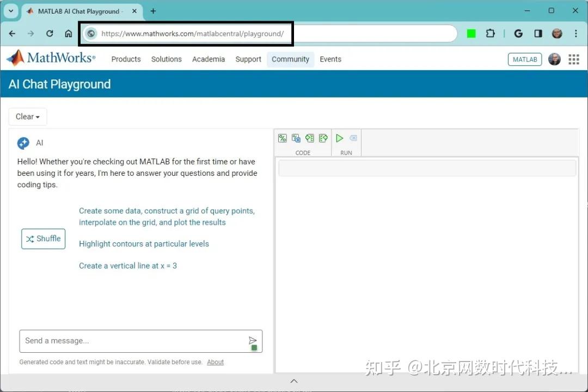Open the AI avatar icon in chat

click(x=23, y=143)
